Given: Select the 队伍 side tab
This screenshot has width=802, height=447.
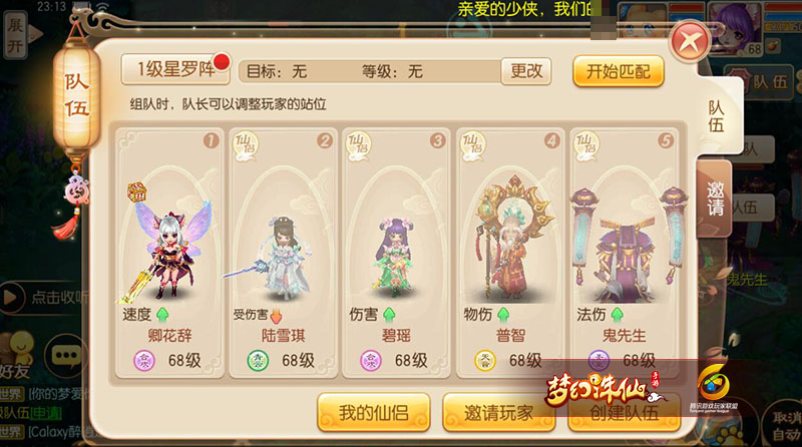Looking at the screenshot, I should coord(718,117).
